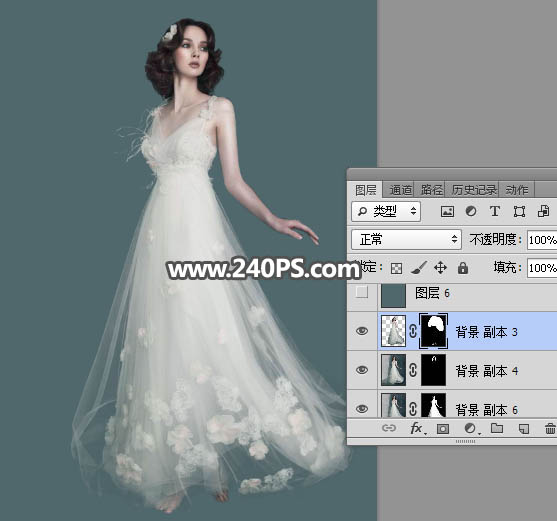This screenshot has width=557, height=521.
Task: Toggle mask link on 背景 副本 4
Action: pos(413,370)
